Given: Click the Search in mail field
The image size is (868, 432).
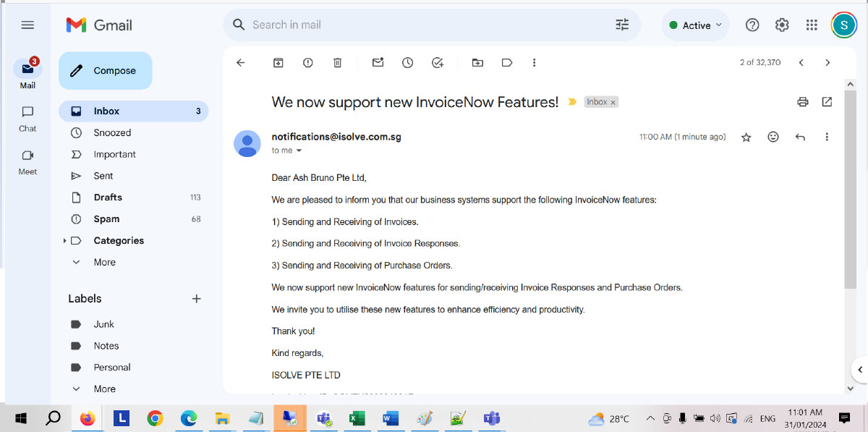Looking at the screenshot, I should [427, 25].
